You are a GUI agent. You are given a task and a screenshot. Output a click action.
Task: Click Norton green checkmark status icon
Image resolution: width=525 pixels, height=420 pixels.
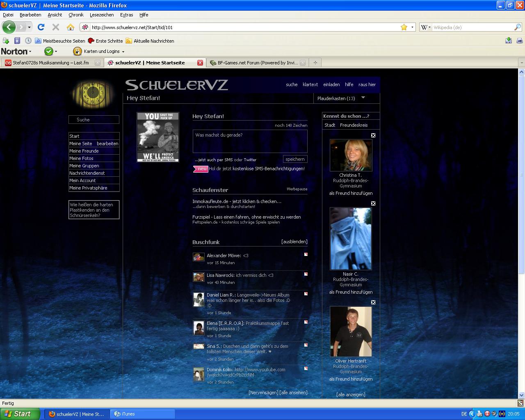point(49,51)
